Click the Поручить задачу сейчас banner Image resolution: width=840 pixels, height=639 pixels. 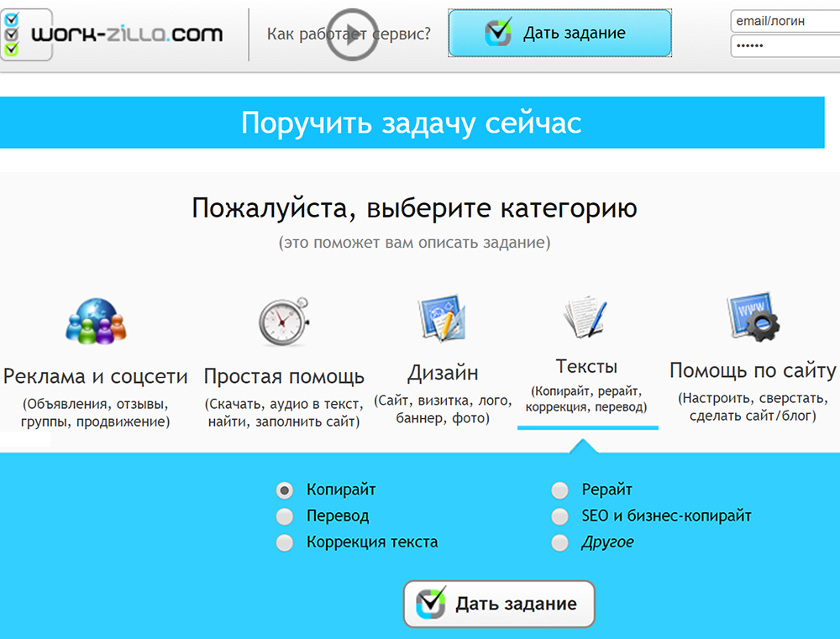[x=412, y=123]
